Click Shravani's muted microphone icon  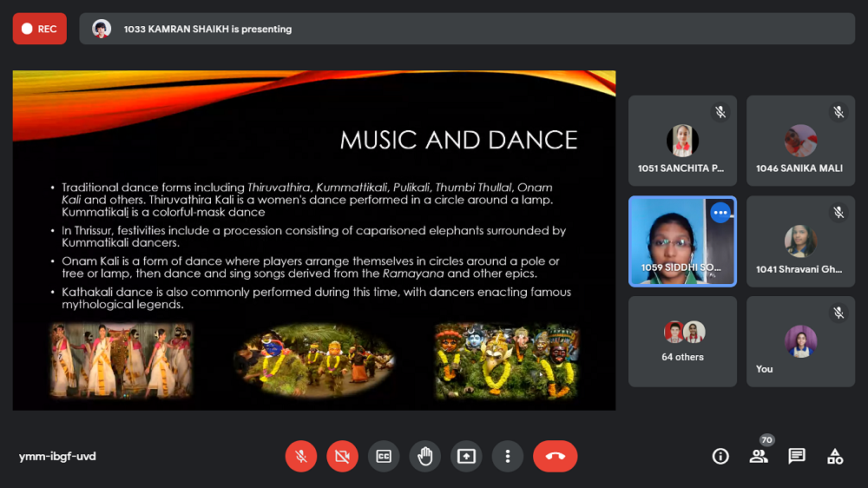838,213
